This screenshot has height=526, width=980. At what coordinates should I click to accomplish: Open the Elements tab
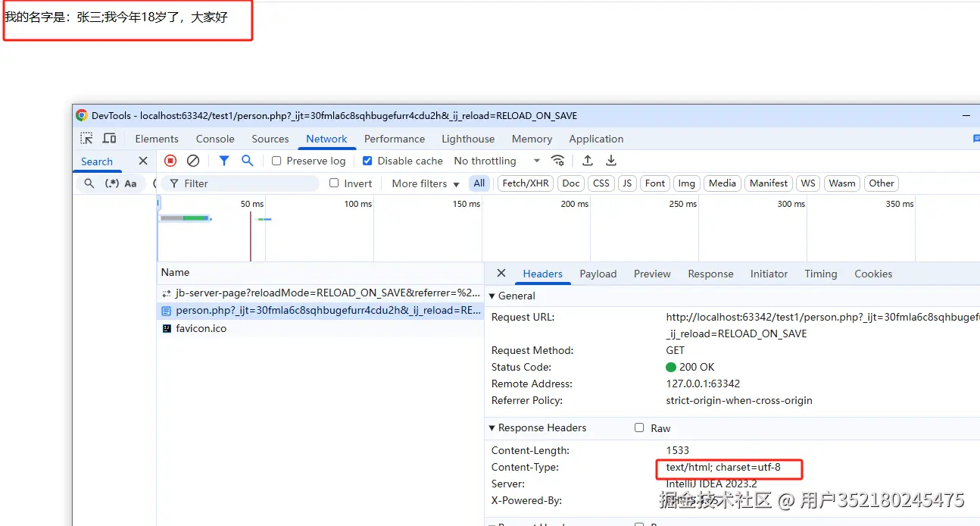(x=157, y=139)
